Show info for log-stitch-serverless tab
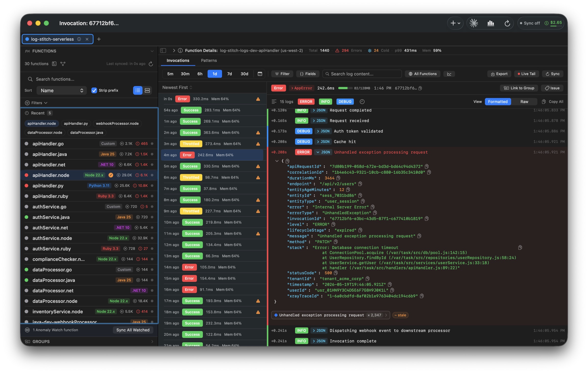This screenshot has width=588, height=373. [x=79, y=39]
